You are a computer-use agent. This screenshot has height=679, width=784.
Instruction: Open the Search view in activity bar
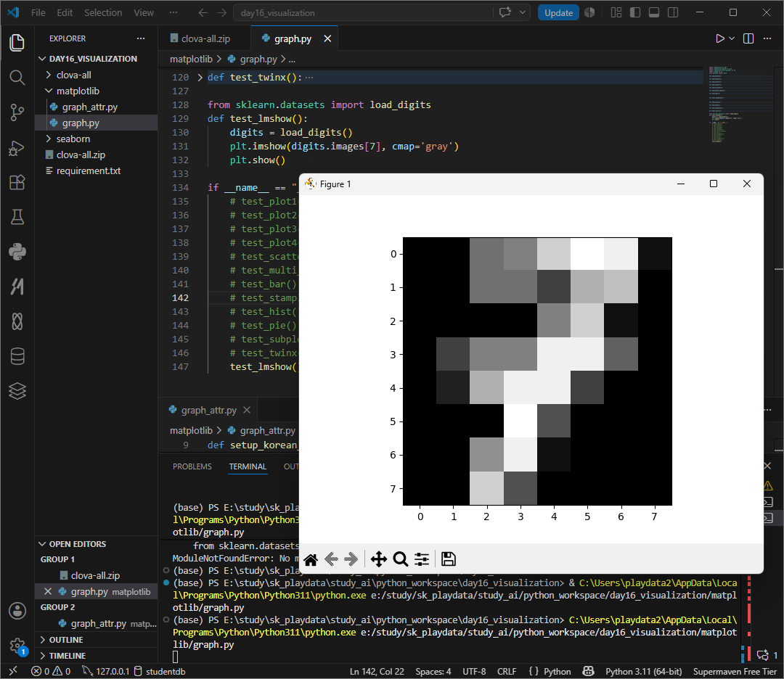pyautogui.click(x=17, y=78)
